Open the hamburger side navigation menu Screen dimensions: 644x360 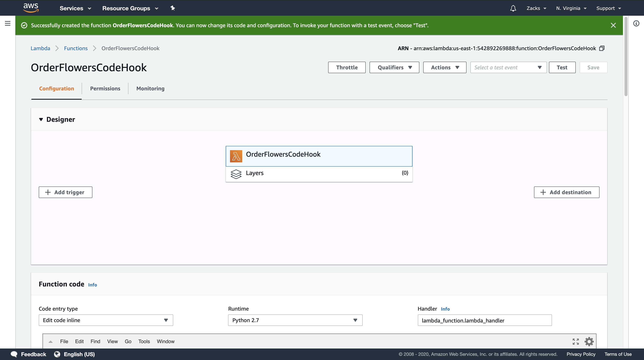click(8, 24)
